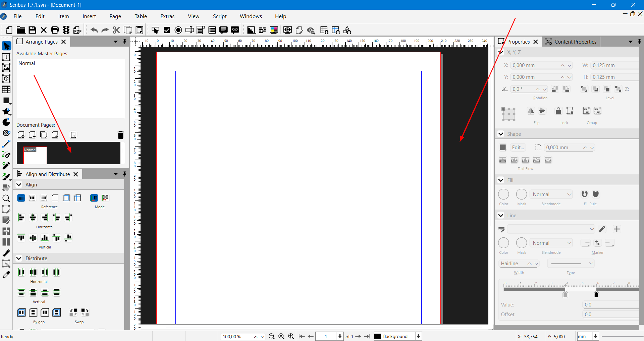This screenshot has width=644, height=341.
Task: Select the Text Frame tool
Action: tap(6, 57)
